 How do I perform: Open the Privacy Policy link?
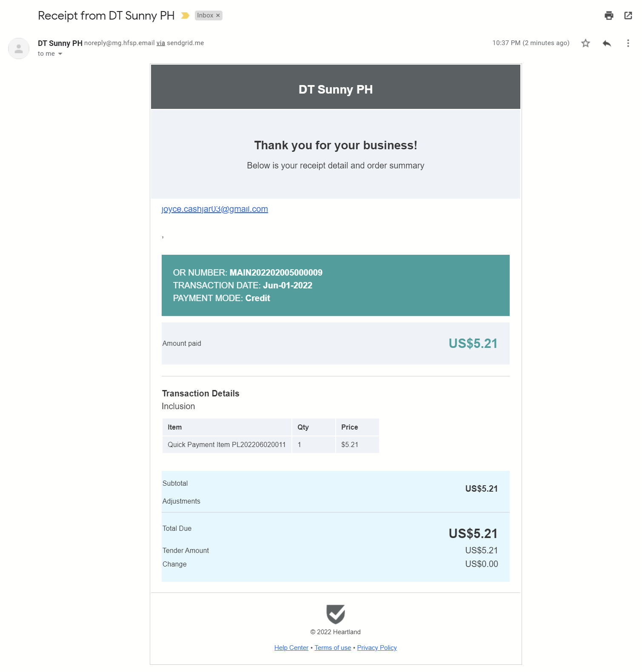pos(377,648)
